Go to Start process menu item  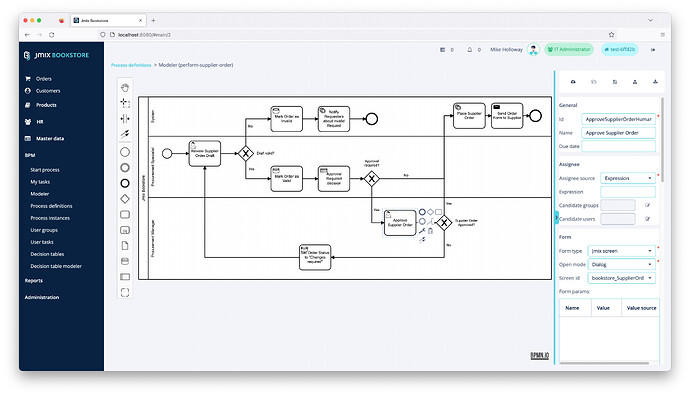click(x=45, y=170)
